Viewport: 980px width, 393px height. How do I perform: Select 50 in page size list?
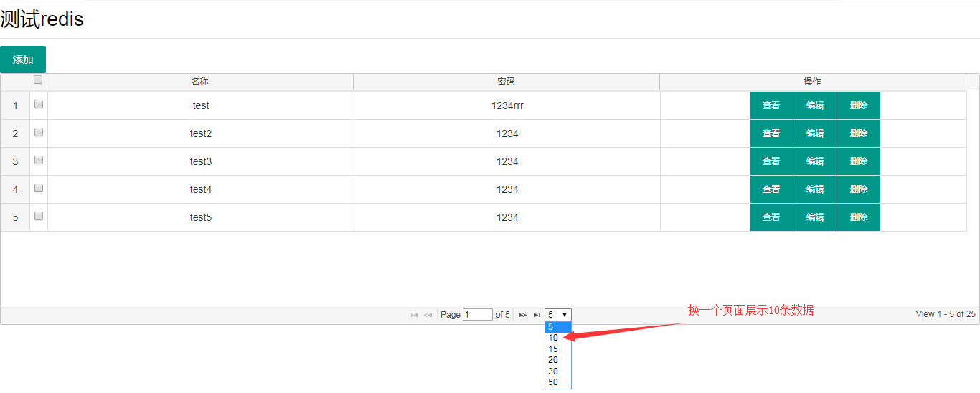[x=558, y=382]
